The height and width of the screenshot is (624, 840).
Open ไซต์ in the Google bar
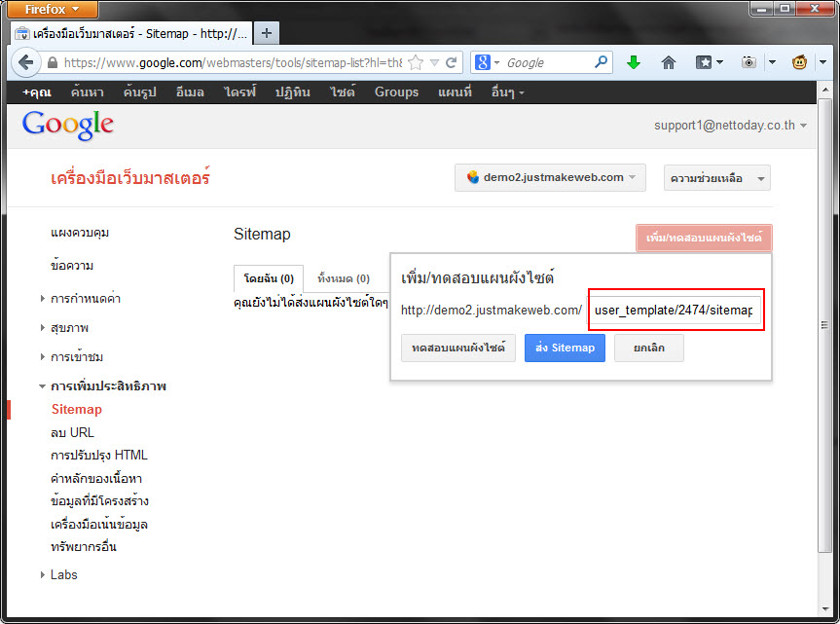pyautogui.click(x=342, y=92)
